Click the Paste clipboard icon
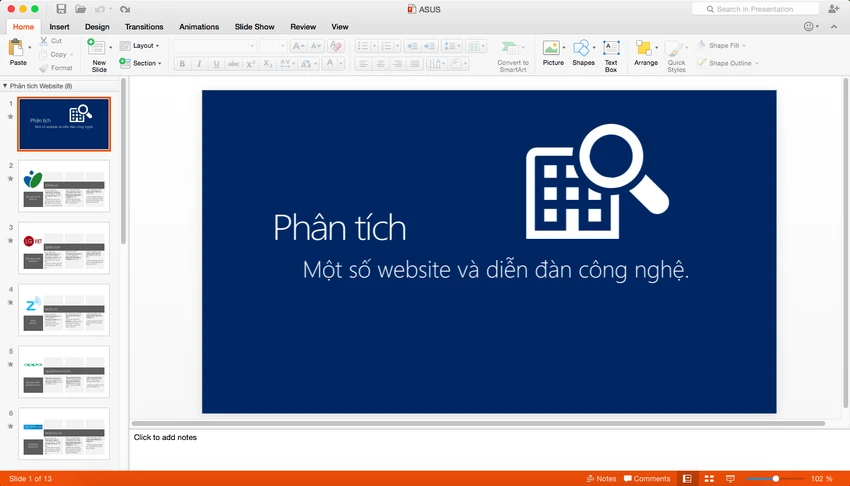 (16, 48)
